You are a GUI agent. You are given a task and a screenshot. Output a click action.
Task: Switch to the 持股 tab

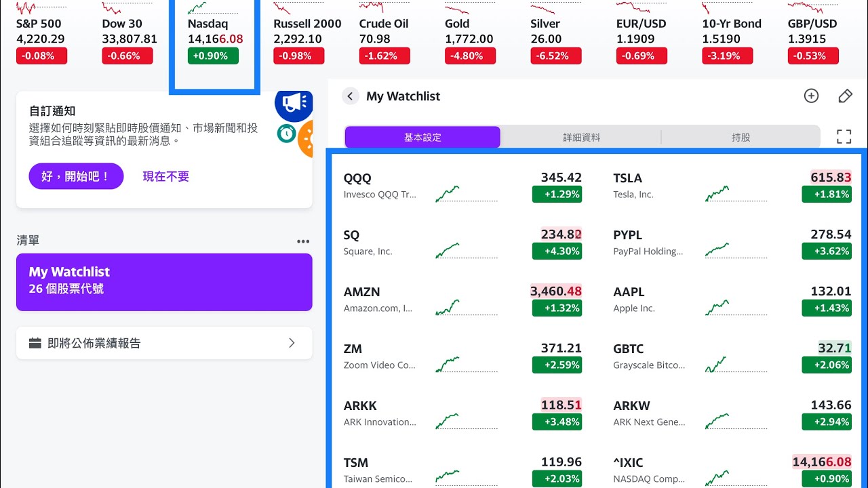(x=741, y=137)
